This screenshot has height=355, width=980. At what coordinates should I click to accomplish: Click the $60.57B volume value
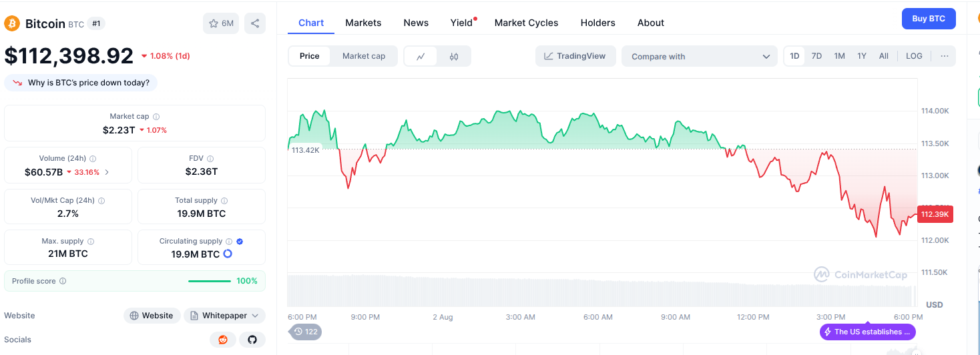43,172
